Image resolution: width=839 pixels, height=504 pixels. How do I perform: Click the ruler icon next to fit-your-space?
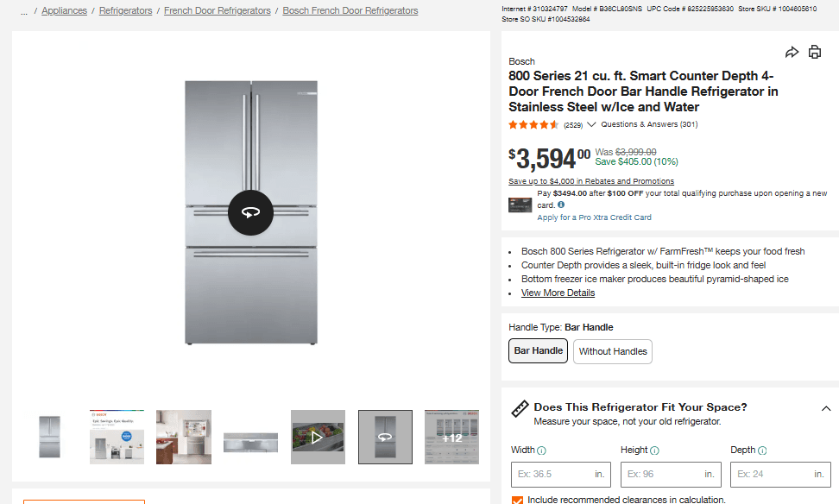pyautogui.click(x=519, y=407)
